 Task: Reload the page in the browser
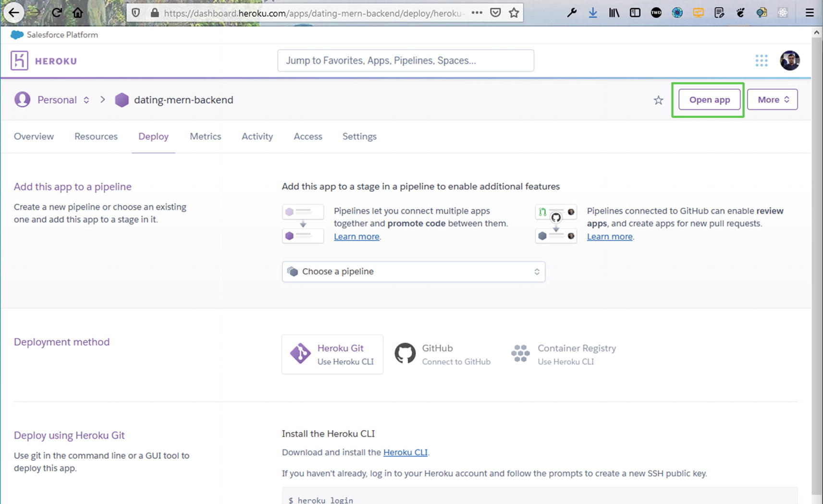[x=57, y=13]
